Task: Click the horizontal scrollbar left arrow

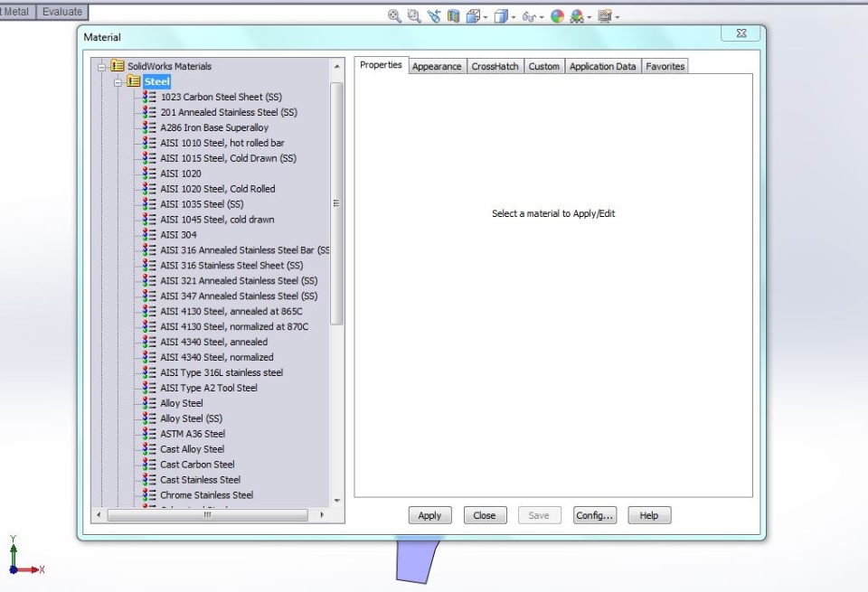Action: pos(99,515)
